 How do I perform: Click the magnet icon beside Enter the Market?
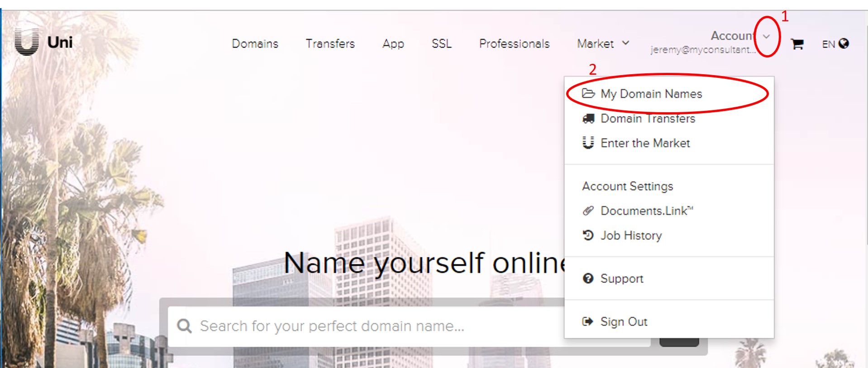(x=588, y=143)
